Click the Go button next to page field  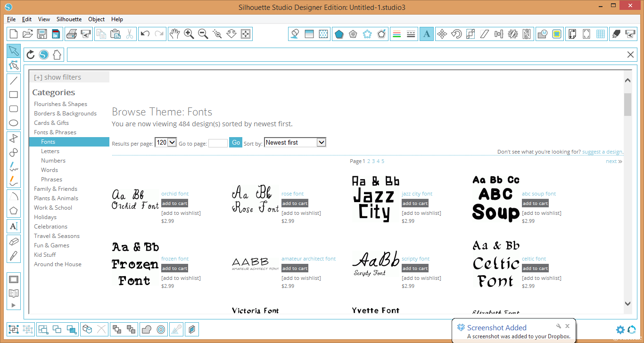coord(236,142)
